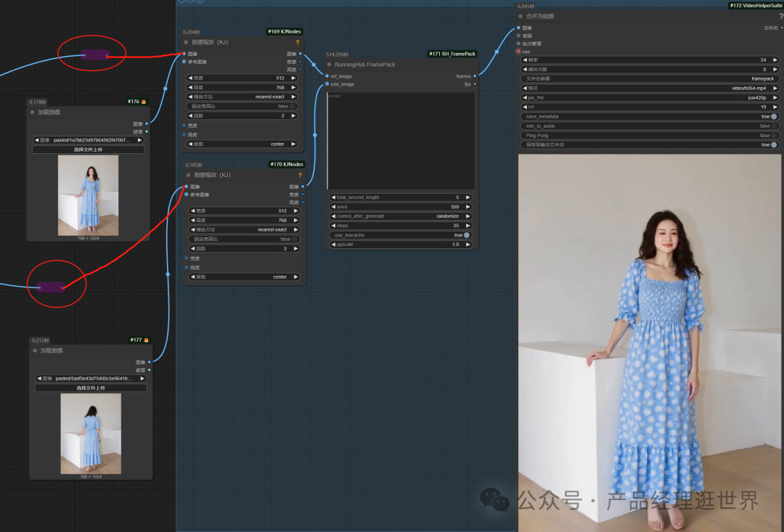Image resolution: width=784 pixels, height=532 pixels.
Task: Click the seed 359 value field
Action: pyautogui.click(x=400, y=207)
